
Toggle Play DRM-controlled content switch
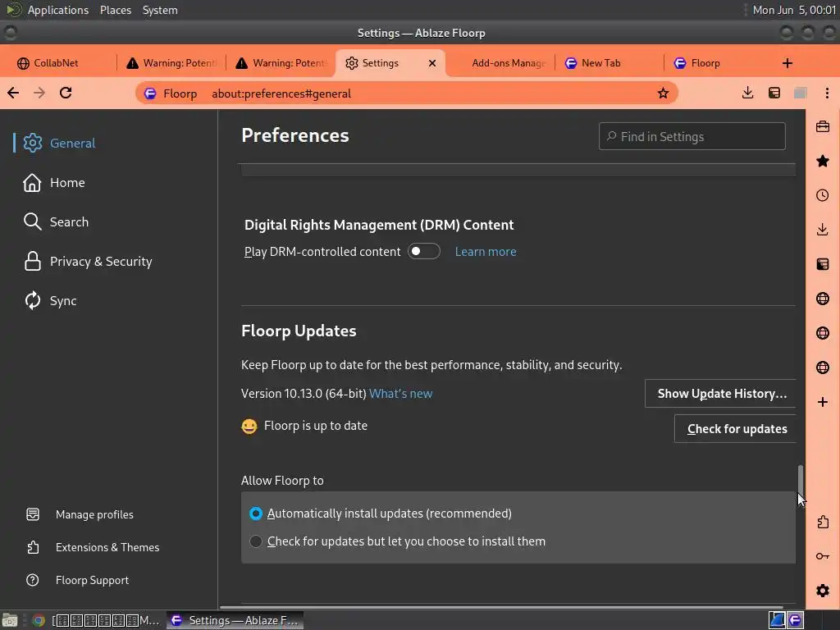pyautogui.click(x=424, y=251)
